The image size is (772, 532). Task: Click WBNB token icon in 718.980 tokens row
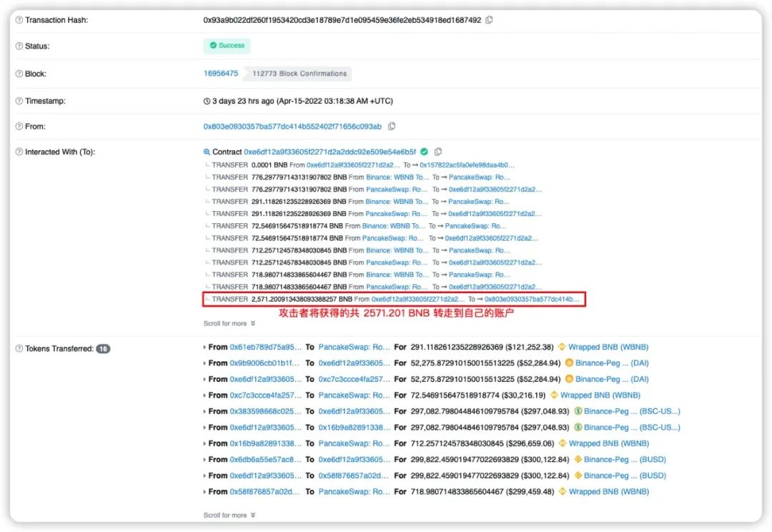coord(562,491)
